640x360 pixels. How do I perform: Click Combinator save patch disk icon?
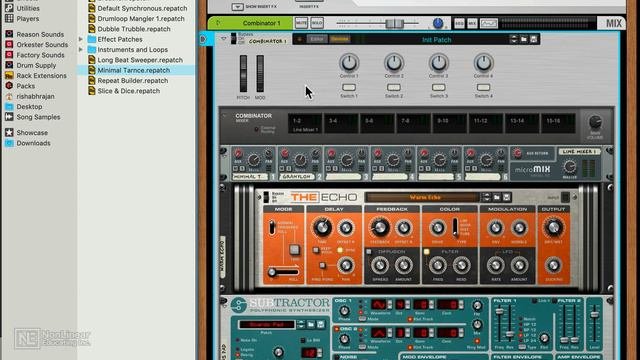point(533,39)
